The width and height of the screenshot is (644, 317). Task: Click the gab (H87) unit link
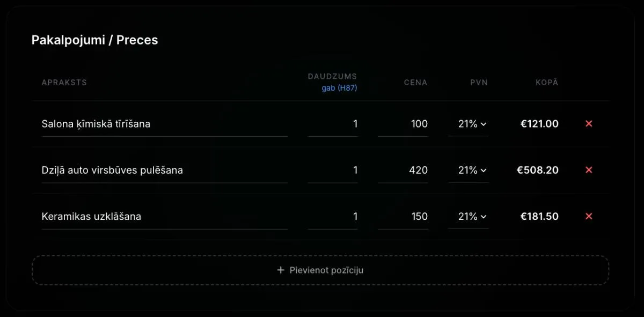point(339,88)
